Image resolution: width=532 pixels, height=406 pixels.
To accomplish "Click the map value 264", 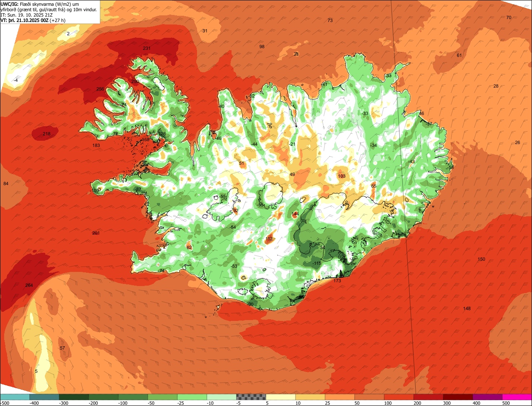I will [29, 285].
